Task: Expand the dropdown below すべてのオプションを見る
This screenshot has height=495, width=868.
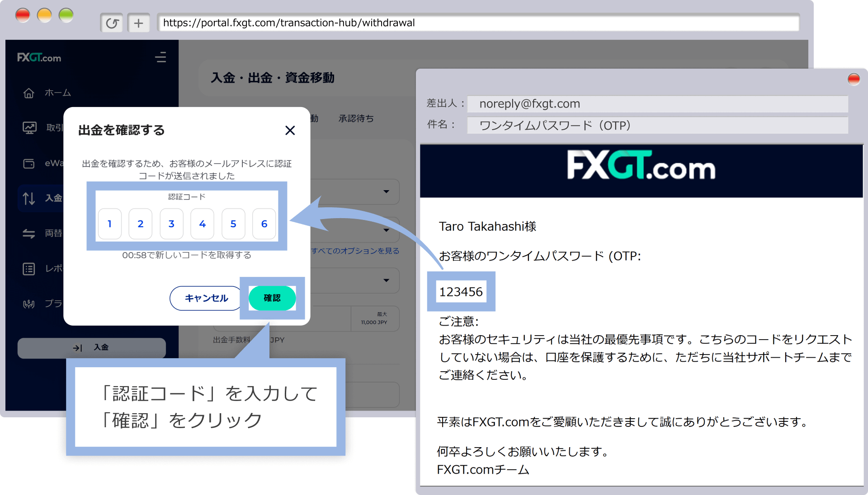Action: point(386,280)
